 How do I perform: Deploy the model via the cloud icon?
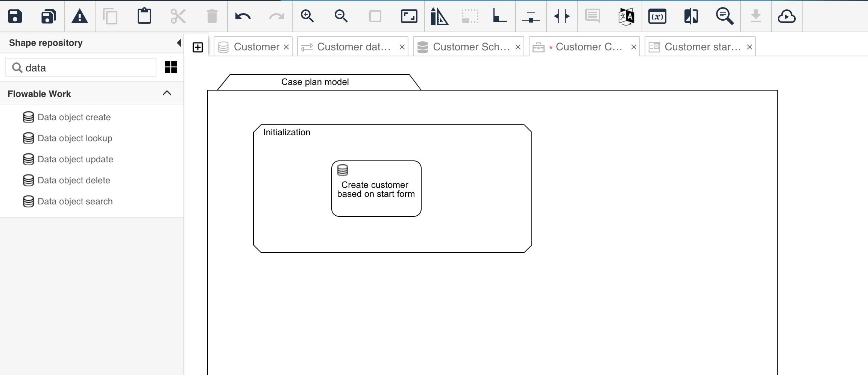coord(787,16)
